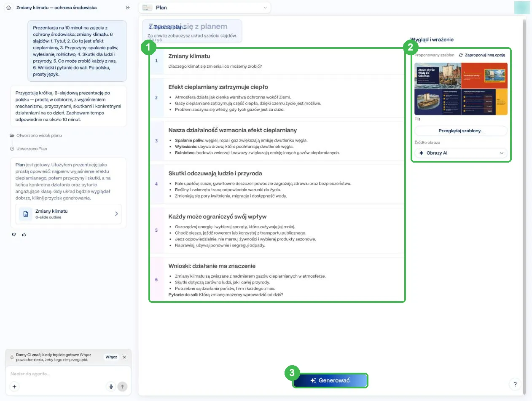
Task: Click Włącz to enable notifications
Action: coord(111,357)
